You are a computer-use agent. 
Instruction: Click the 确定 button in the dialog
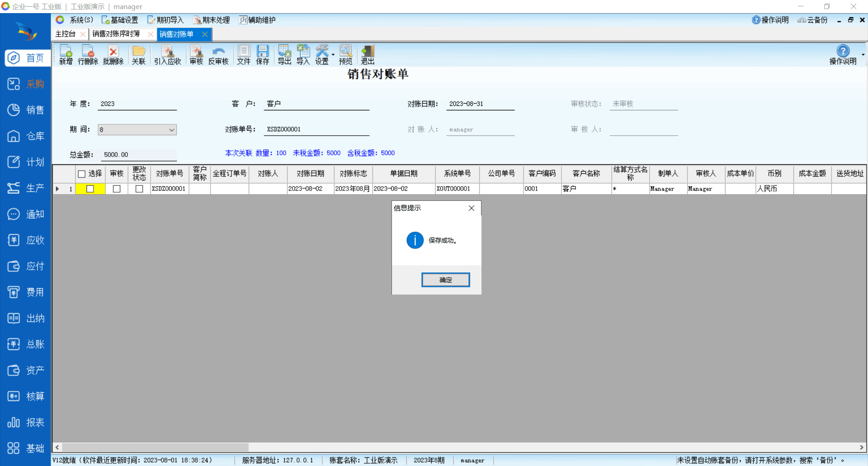click(445, 280)
